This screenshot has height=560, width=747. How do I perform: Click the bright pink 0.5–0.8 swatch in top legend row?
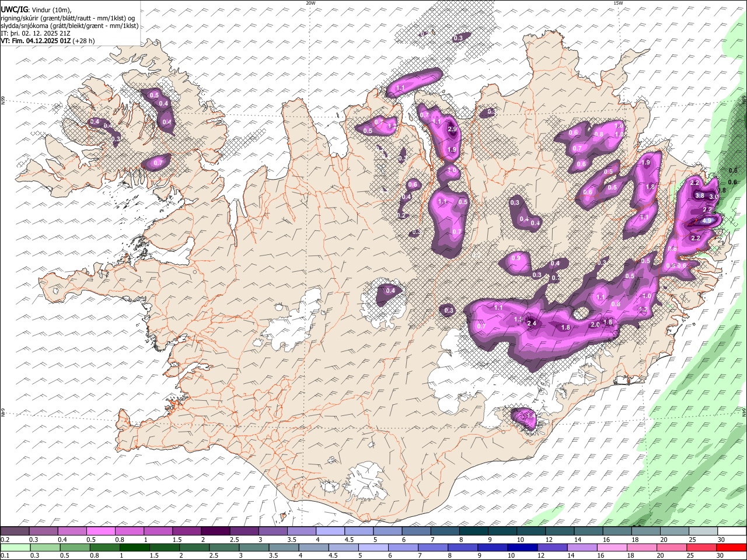click(x=101, y=531)
